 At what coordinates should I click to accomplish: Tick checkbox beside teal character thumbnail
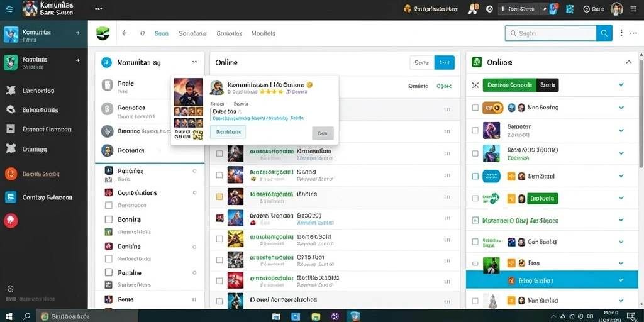475,153
